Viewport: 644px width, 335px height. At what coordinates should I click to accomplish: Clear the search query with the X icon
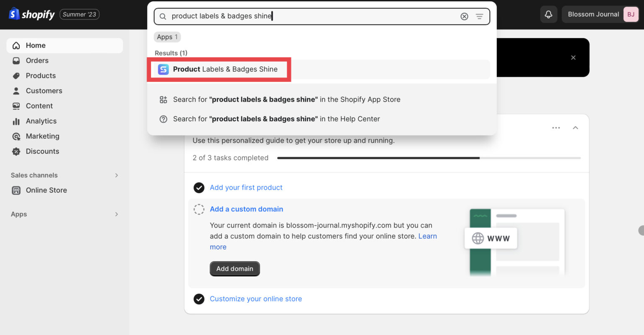point(464,16)
